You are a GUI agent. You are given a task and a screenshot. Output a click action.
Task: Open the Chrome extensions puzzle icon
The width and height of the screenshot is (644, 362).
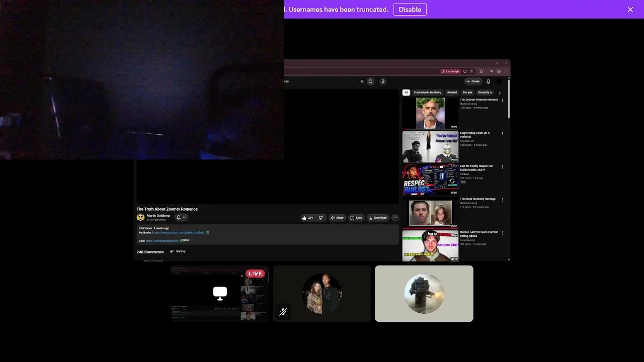(481, 71)
